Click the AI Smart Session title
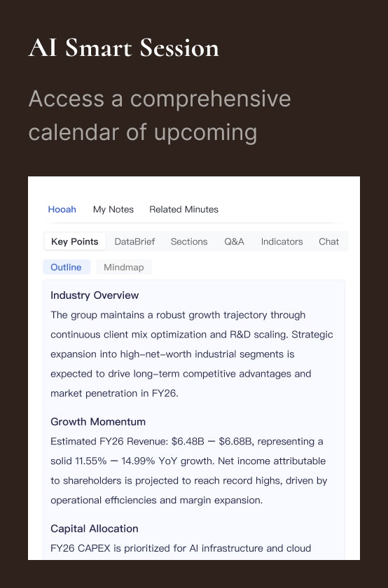Viewport: 388px width, 588px height. coord(123,48)
